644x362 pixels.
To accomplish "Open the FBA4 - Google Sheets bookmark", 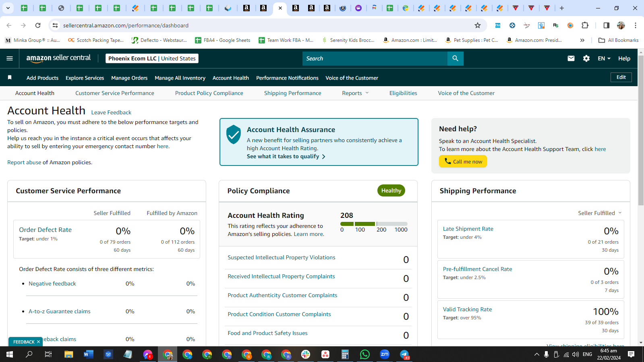I will pyautogui.click(x=222, y=40).
